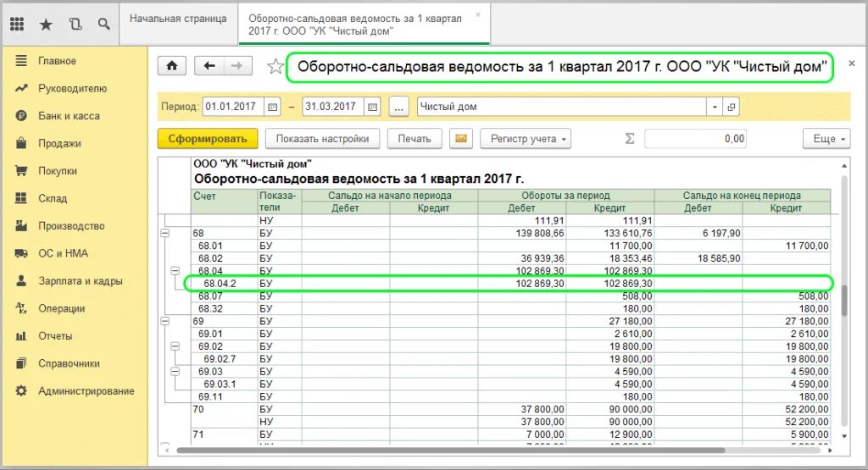The width and height of the screenshot is (868, 470).
Task: Select value 6 197,90 closing debit
Action: click(698, 234)
